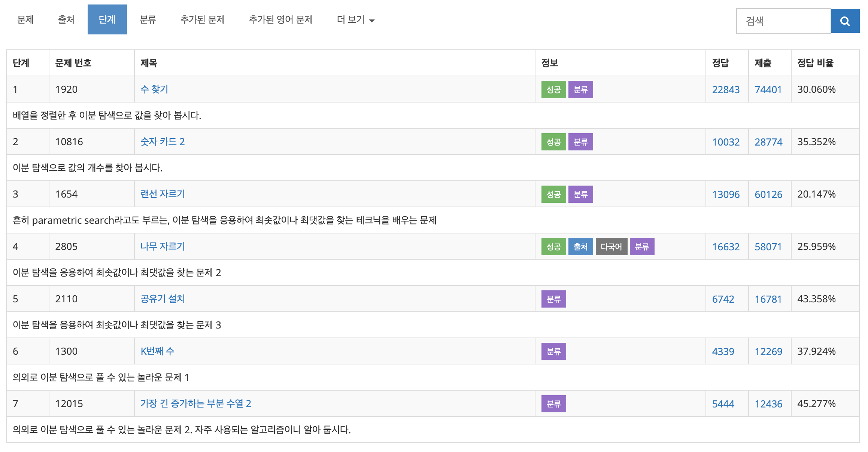
Task: Open the 랜선 자르기 problem
Action: click(x=163, y=194)
